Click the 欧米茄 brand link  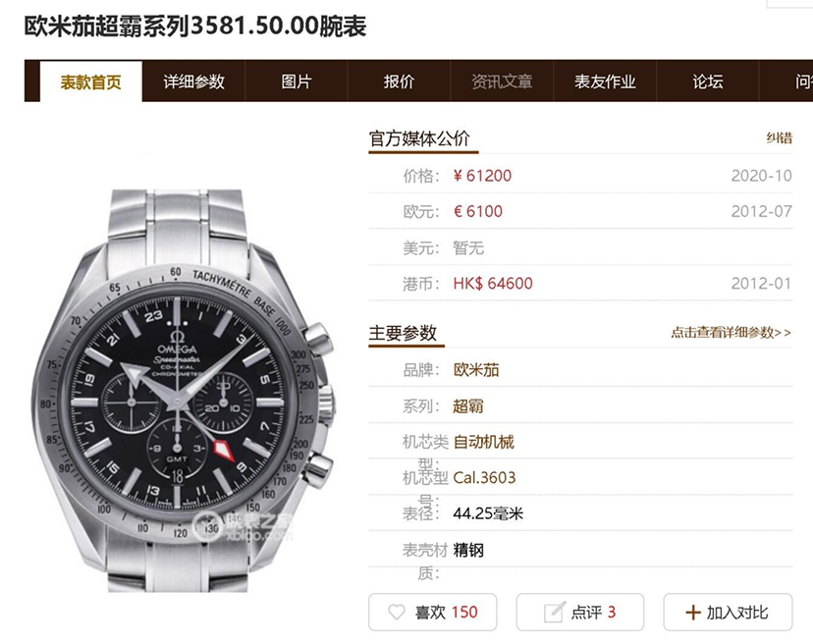click(x=476, y=370)
